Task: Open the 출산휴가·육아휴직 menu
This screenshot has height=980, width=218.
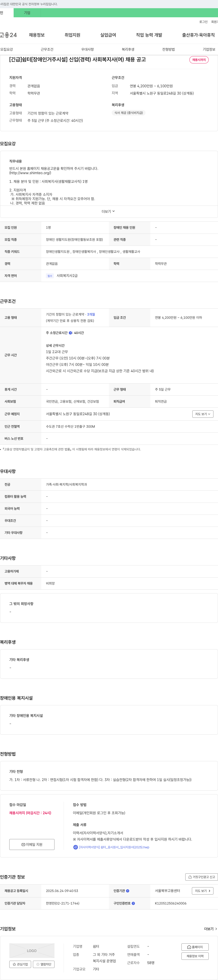Action: tap(198, 35)
